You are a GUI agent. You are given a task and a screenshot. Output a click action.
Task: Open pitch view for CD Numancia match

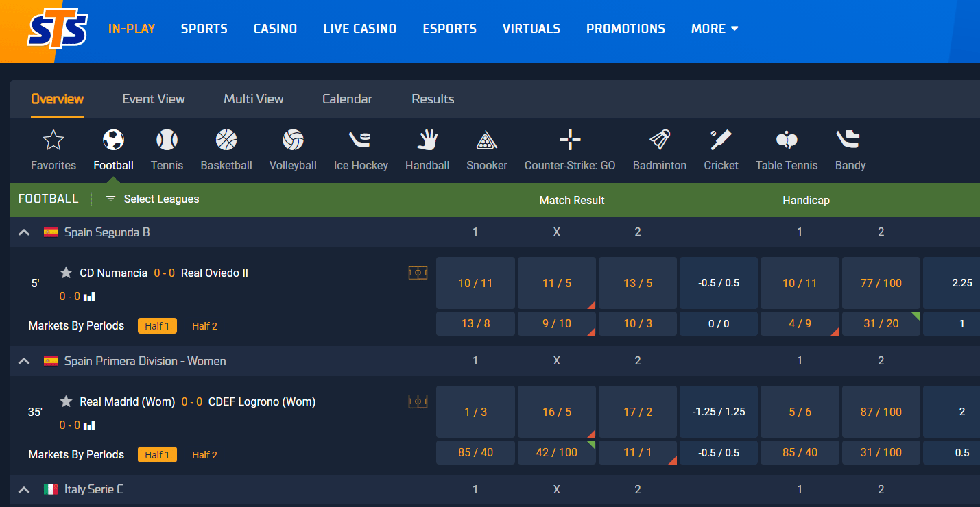point(418,273)
